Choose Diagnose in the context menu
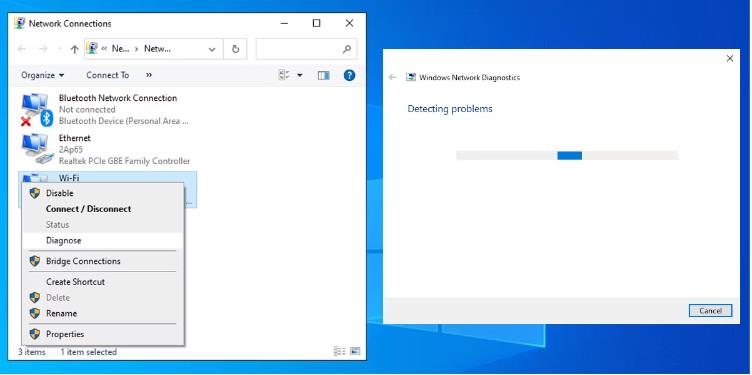 click(x=103, y=241)
